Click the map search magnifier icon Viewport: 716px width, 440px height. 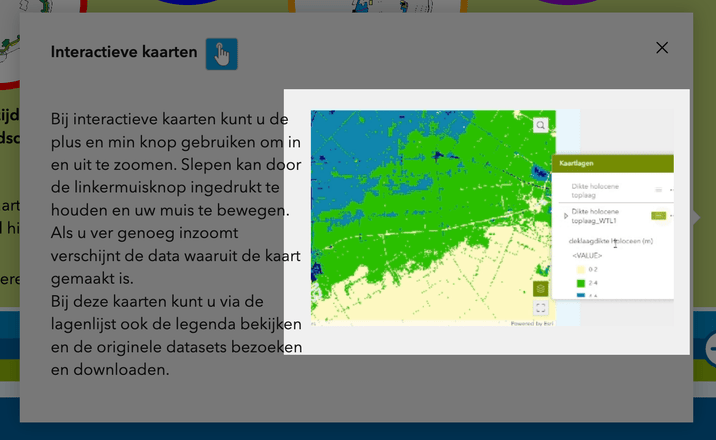tap(540, 126)
